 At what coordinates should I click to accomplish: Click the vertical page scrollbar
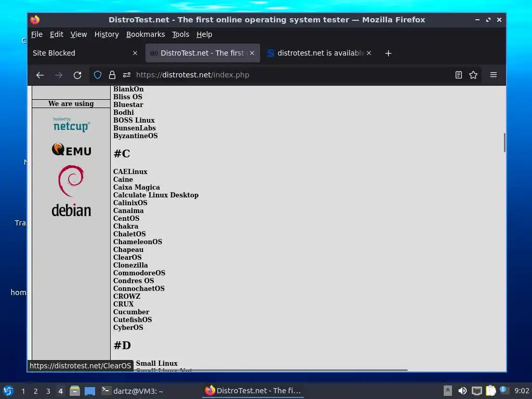[x=504, y=143]
